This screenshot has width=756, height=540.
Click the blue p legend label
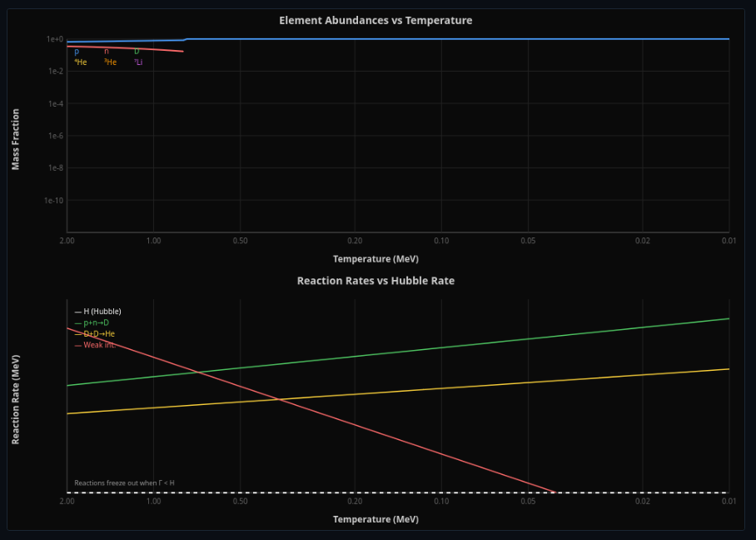(x=77, y=50)
